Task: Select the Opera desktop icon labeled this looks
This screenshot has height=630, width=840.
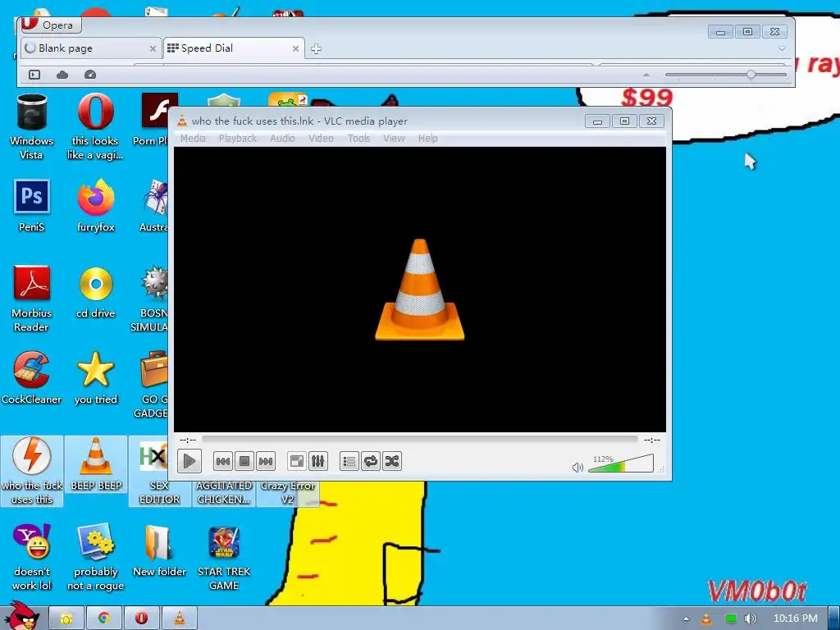Action: tap(95, 126)
